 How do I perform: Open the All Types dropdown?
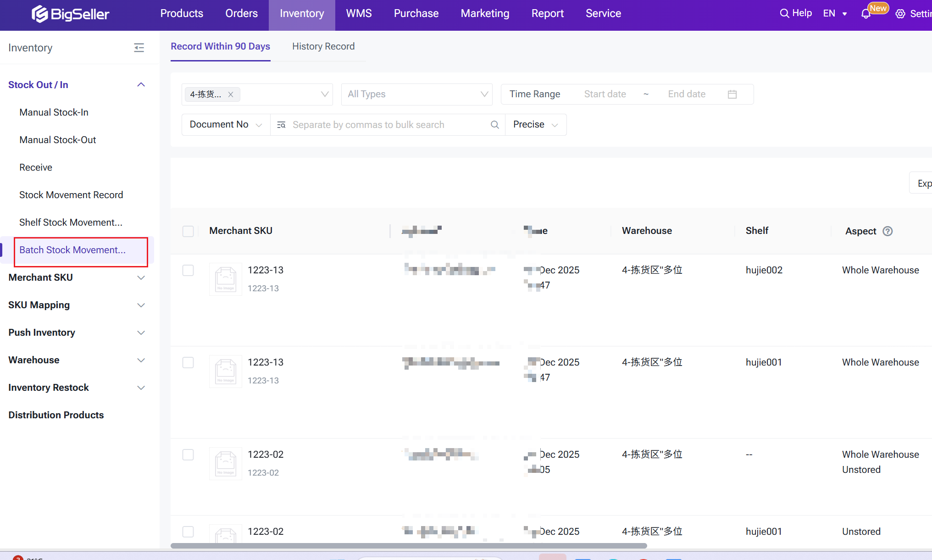point(416,94)
